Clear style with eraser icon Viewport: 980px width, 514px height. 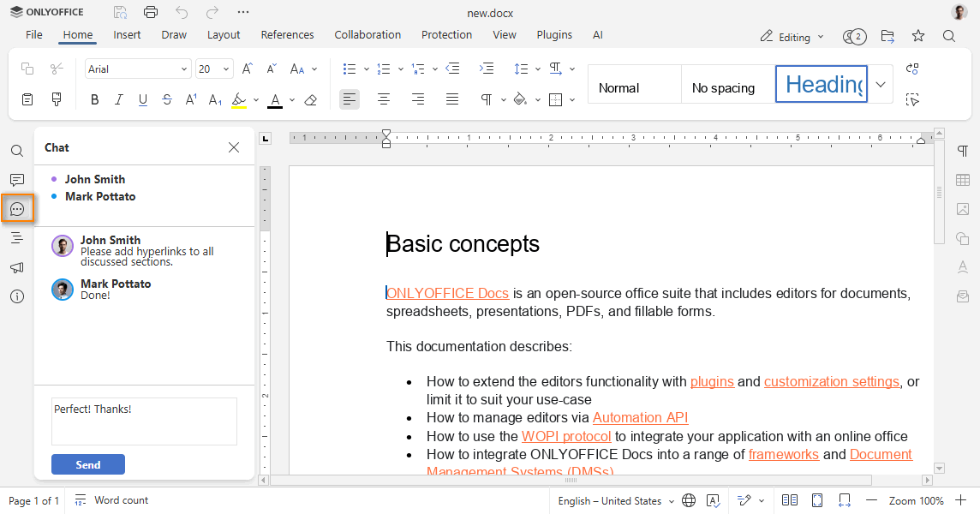[311, 99]
